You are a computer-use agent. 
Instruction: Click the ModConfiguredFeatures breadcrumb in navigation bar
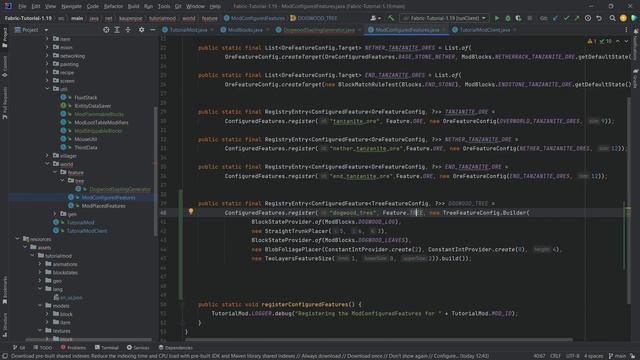click(254, 18)
